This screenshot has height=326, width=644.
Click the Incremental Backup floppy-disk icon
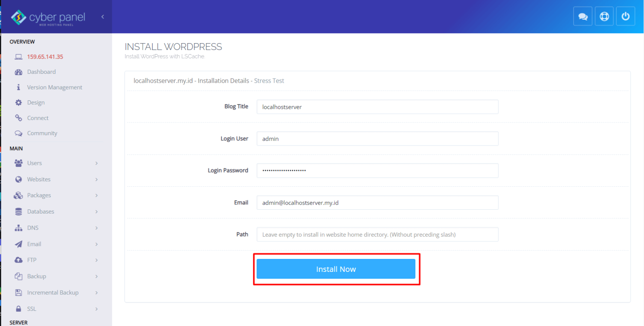[x=18, y=292]
